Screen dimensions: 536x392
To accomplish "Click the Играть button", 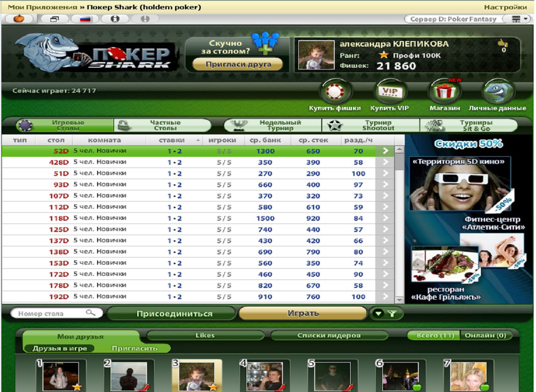I will click(303, 314).
